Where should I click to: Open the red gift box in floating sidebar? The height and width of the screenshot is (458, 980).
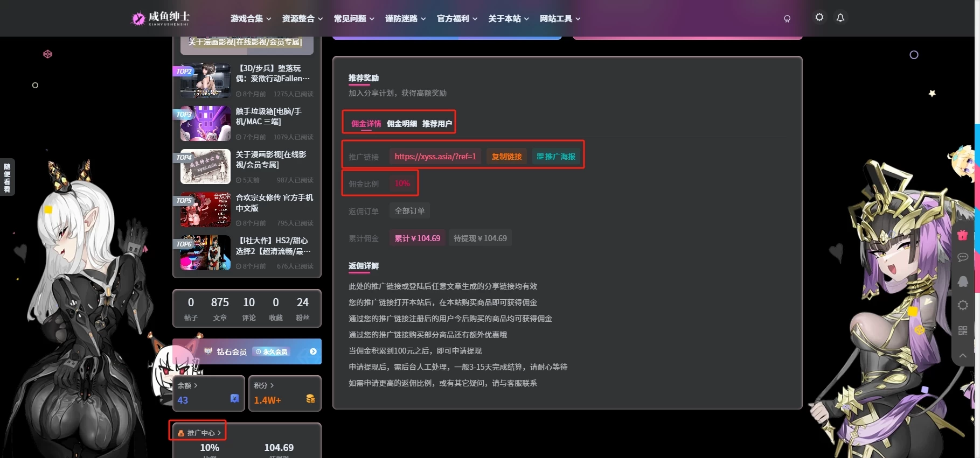(963, 235)
